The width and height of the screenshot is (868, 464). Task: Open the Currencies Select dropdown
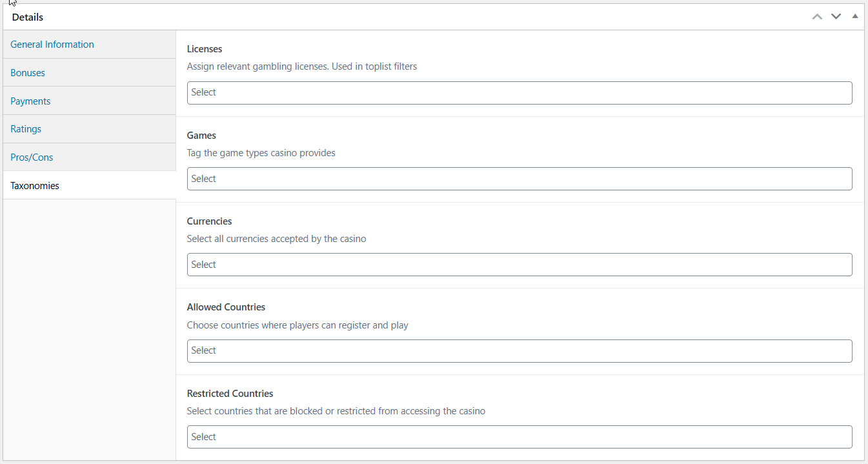point(520,264)
